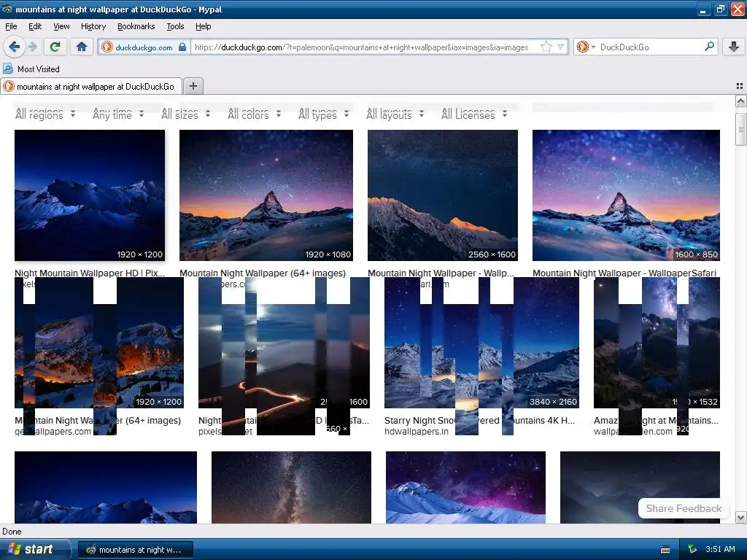Viewport: 747px width, 560px height.
Task: Click the search magnifier icon in search bar
Action: pos(709,47)
